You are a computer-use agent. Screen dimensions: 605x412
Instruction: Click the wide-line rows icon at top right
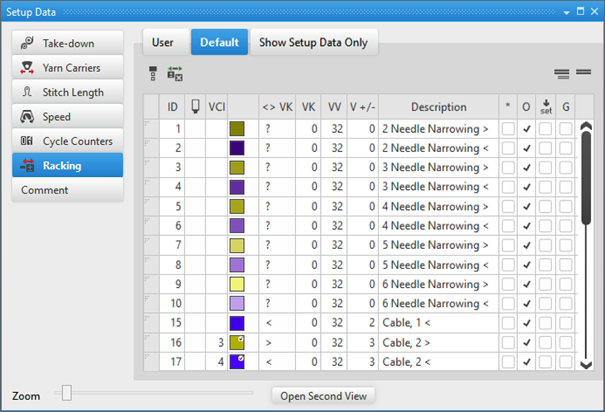coord(583,74)
